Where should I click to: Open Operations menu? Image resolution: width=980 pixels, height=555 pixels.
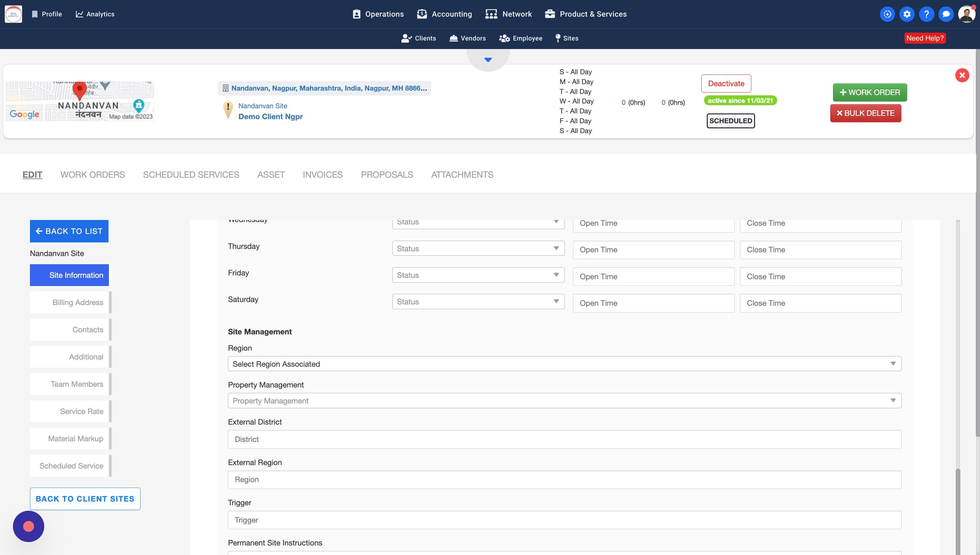378,14
